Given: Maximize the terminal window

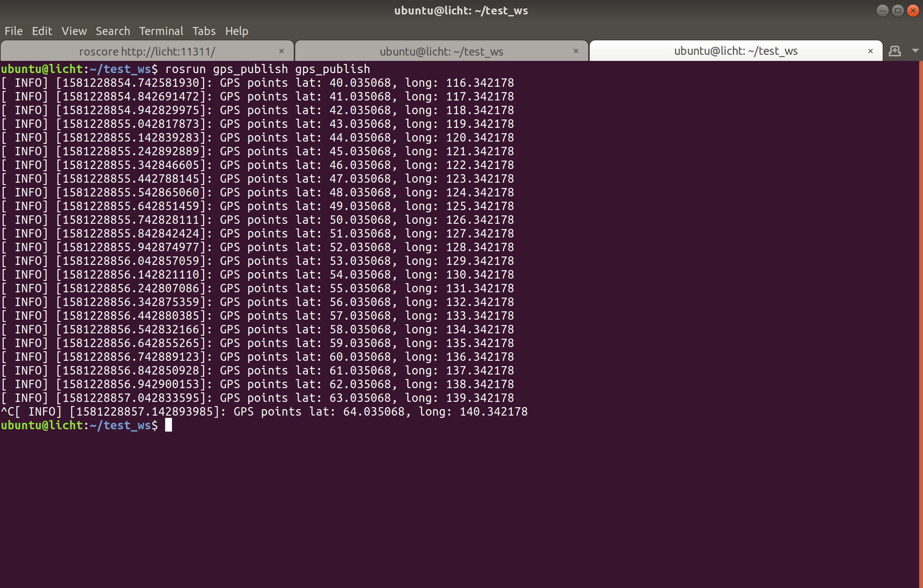Looking at the screenshot, I should coord(898,11).
